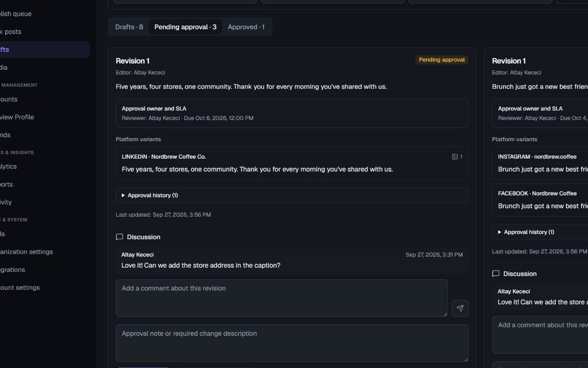Select the Pending approval · 3 tab

186,27
